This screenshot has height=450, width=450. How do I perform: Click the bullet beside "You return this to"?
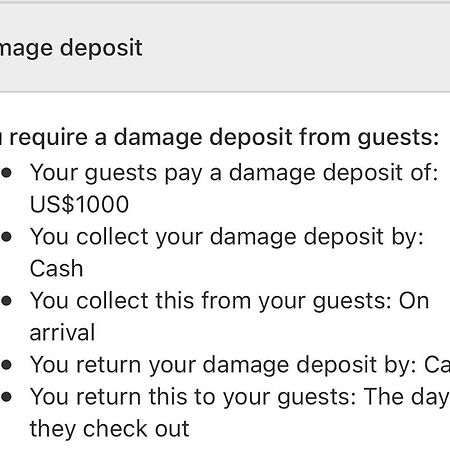coord(7,397)
